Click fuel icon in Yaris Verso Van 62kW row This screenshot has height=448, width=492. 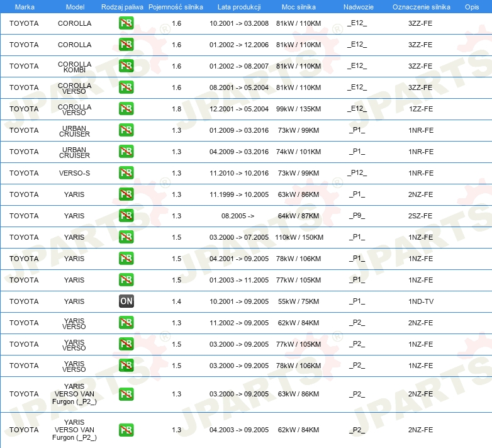pos(126,430)
